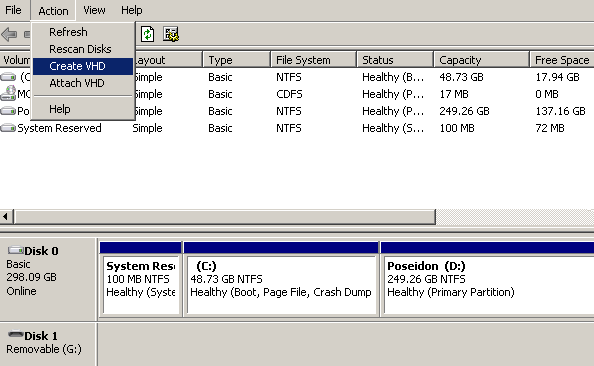Select Rescan Disks in Action menu

83,49
